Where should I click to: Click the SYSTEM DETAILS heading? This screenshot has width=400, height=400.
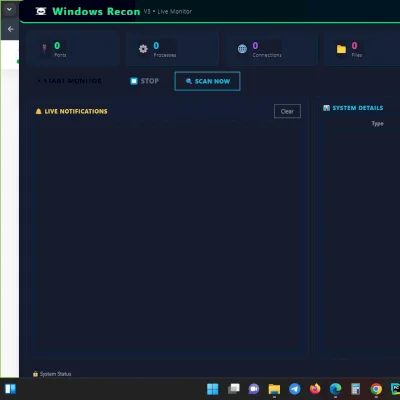point(358,108)
